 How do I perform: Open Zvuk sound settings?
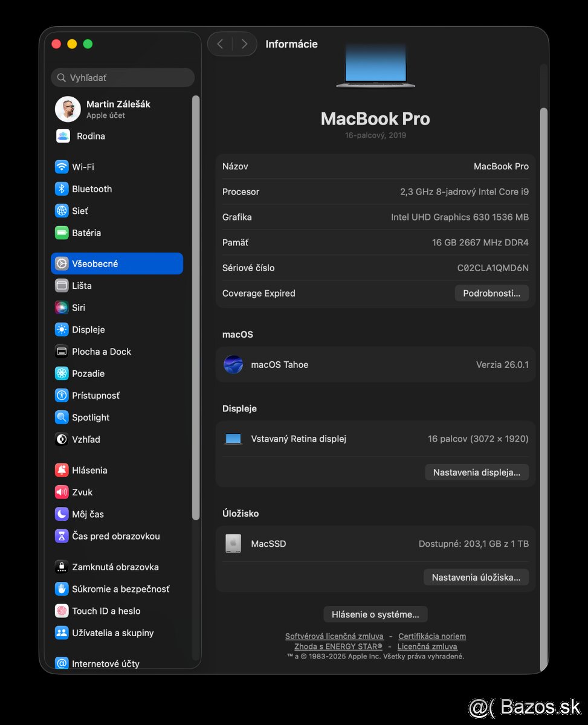[82, 492]
